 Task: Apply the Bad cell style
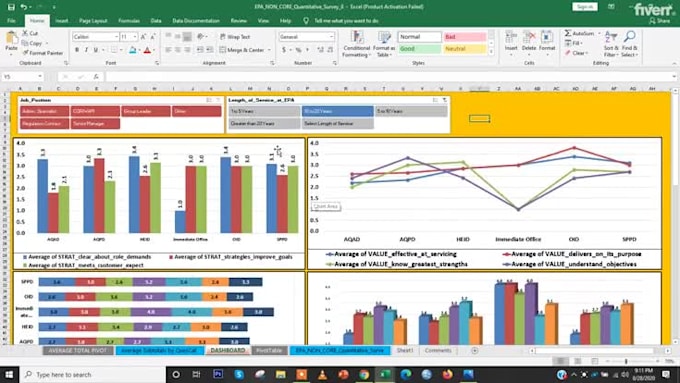coord(464,37)
